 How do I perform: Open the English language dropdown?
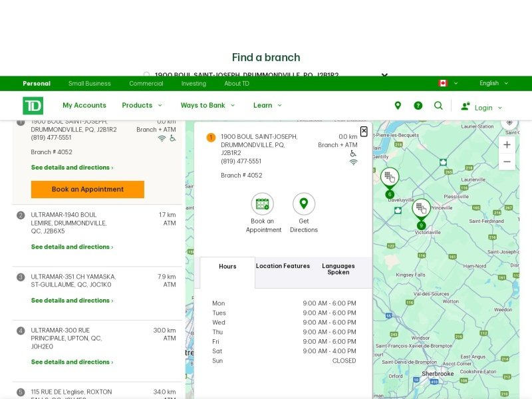493,83
